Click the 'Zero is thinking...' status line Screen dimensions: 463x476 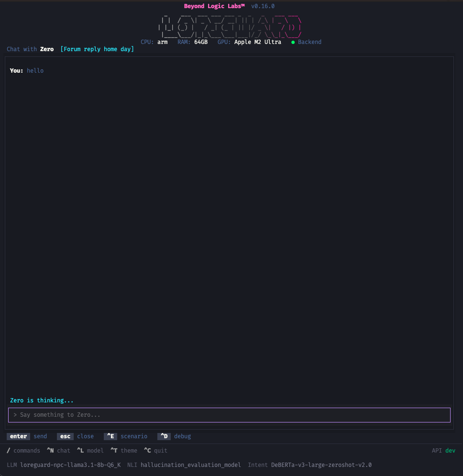coord(42,400)
